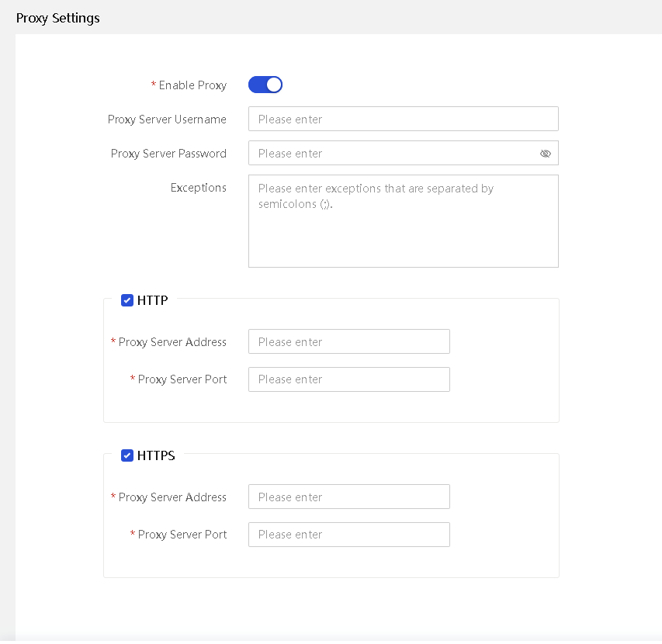
Task: Click HTTPS section's Proxy Server Address label
Action: tap(172, 497)
